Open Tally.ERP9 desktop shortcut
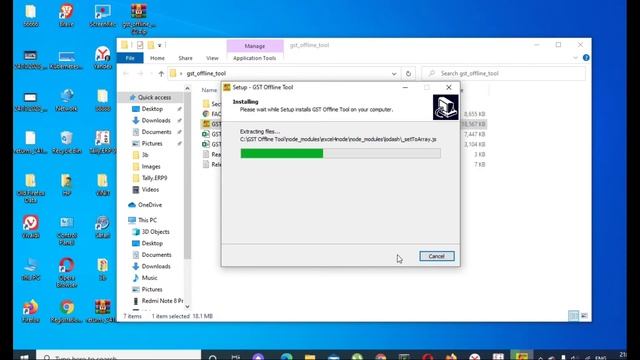The image size is (640, 360). pos(102,142)
